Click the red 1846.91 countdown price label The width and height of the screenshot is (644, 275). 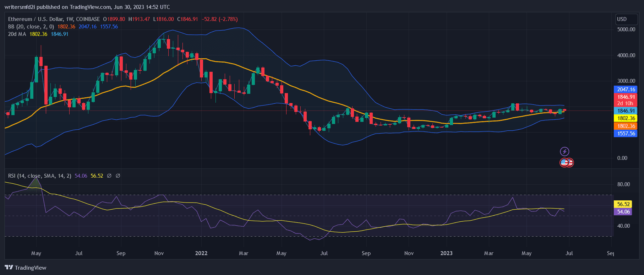[626, 100]
